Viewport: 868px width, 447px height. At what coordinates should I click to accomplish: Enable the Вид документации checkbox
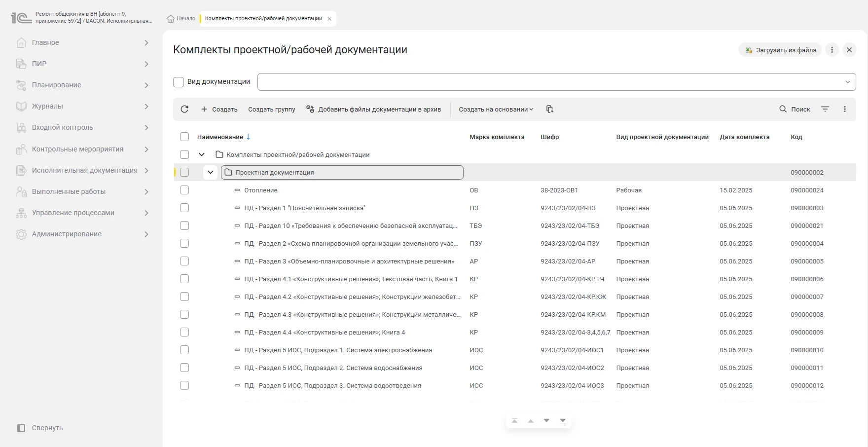(179, 82)
